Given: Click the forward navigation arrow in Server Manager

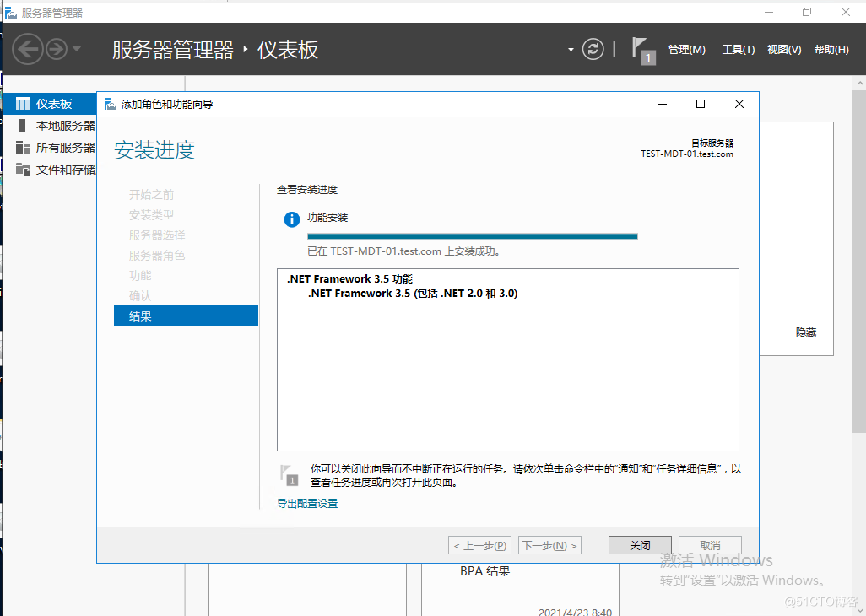Looking at the screenshot, I should click(x=57, y=49).
